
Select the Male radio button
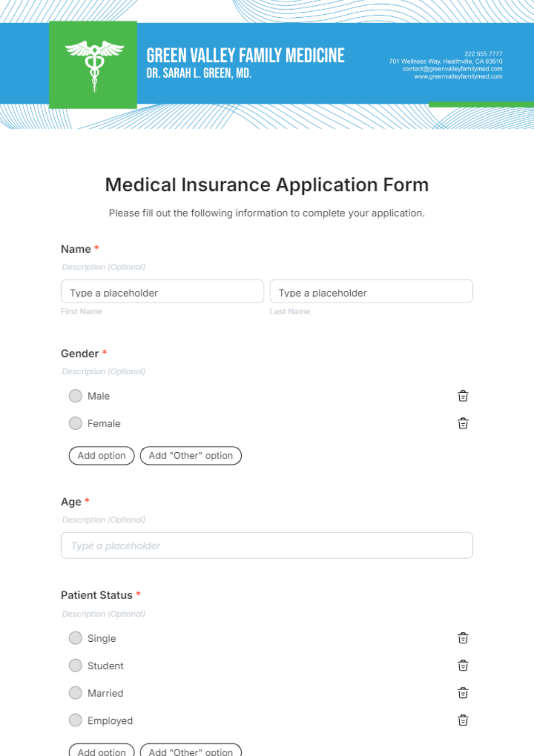pos(76,396)
